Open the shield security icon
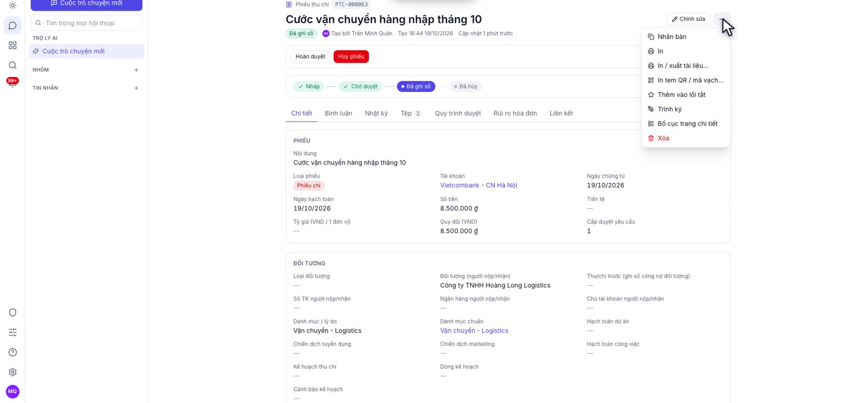This screenshot has height=403, width=868. [12, 312]
